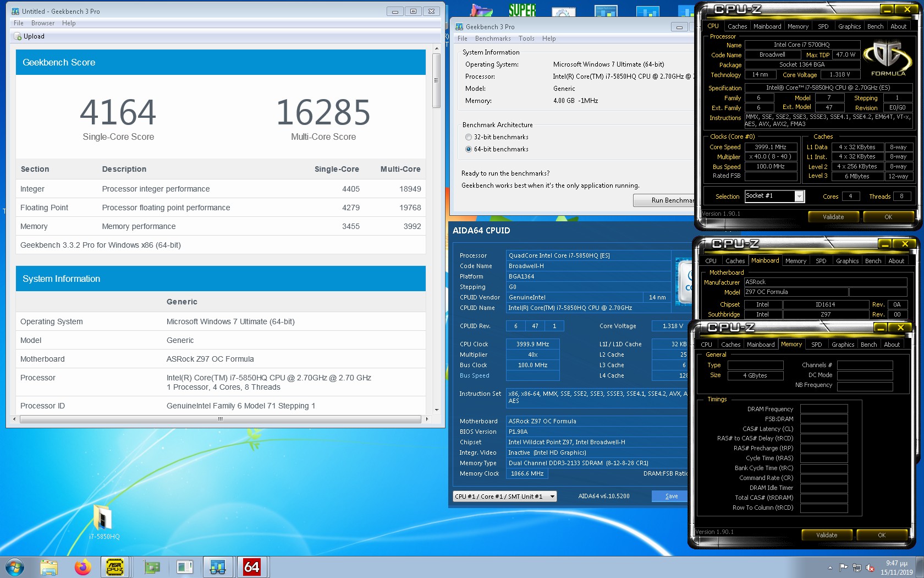Click Validate in top CPU-Z window
Screen dimensions: 924x578
coord(833,217)
